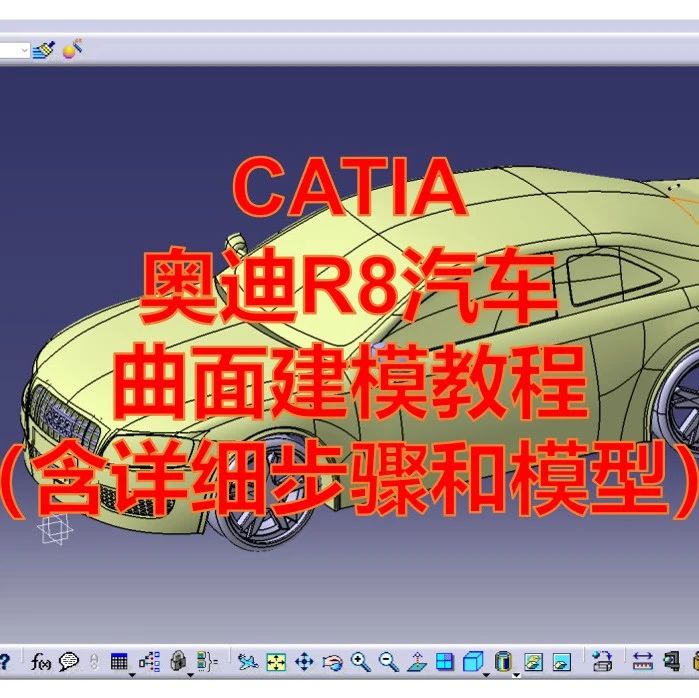The height and width of the screenshot is (698, 699).
Task: Toggle Swap Visible Space icon
Action: (x=562, y=662)
